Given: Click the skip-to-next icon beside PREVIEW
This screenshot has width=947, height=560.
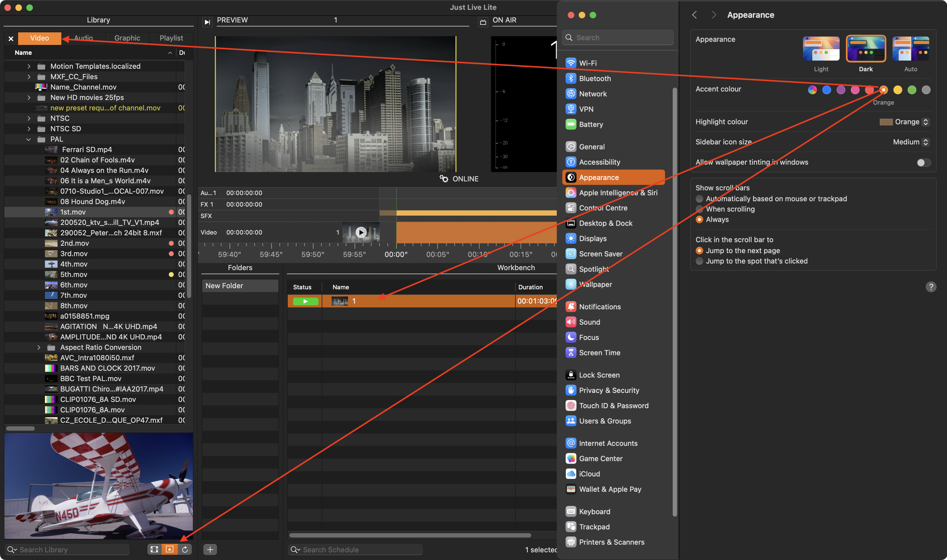Looking at the screenshot, I should (207, 22).
